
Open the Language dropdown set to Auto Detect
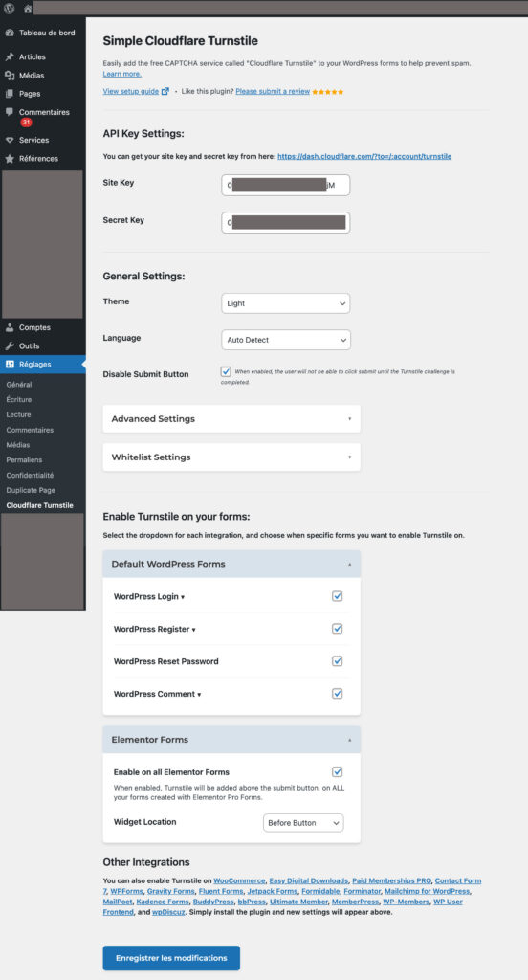286,340
